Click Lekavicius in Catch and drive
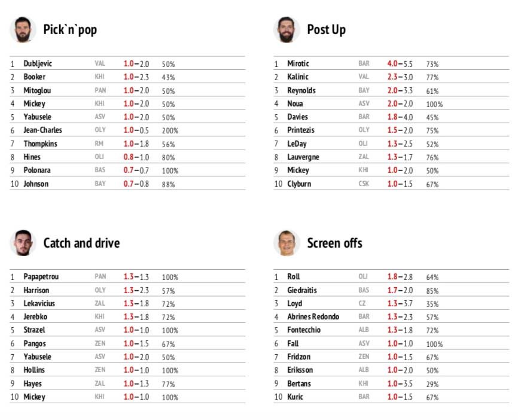The height and width of the screenshot is (420, 518). pos(39,303)
